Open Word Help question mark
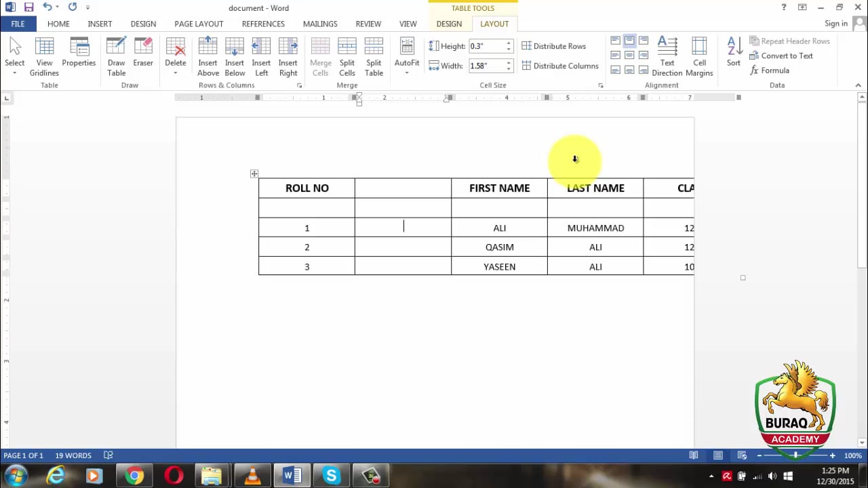 pos(784,7)
